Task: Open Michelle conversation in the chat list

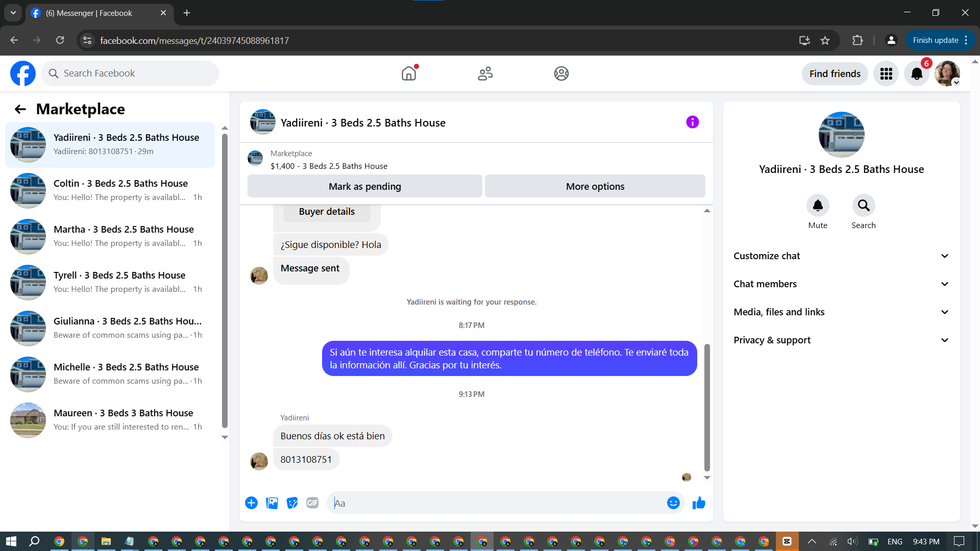Action: point(110,374)
